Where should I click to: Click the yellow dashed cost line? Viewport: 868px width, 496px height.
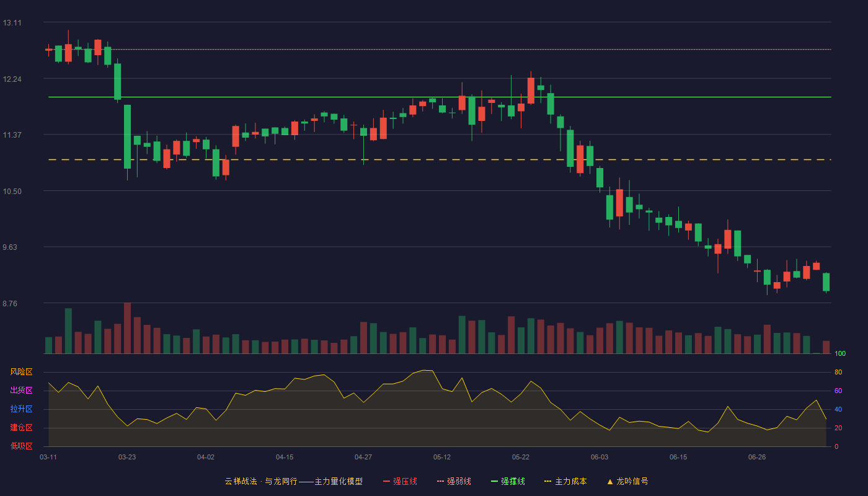point(440,160)
